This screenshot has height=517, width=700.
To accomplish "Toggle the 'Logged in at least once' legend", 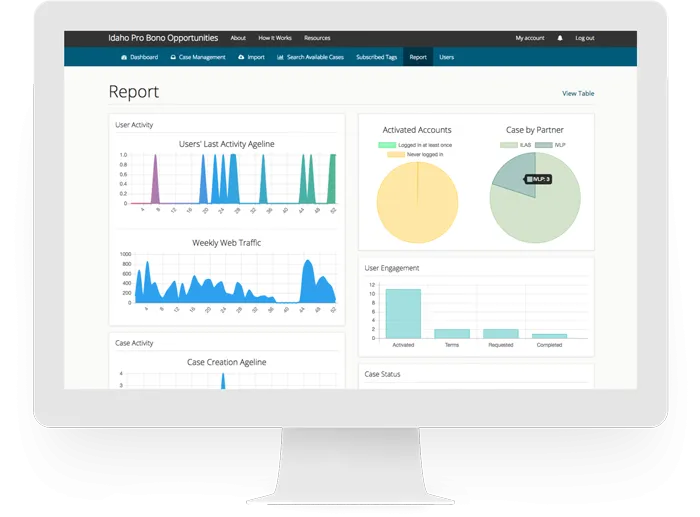I will click(x=410, y=145).
